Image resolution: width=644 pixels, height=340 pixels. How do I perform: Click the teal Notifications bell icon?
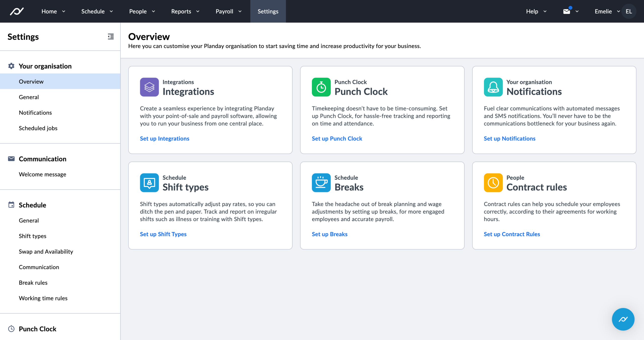[493, 87]
